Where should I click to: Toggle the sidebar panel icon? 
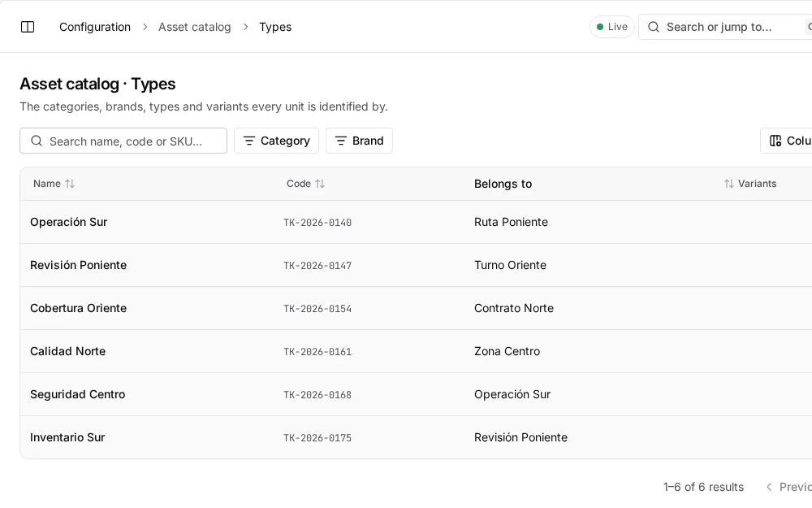(28, 27)
